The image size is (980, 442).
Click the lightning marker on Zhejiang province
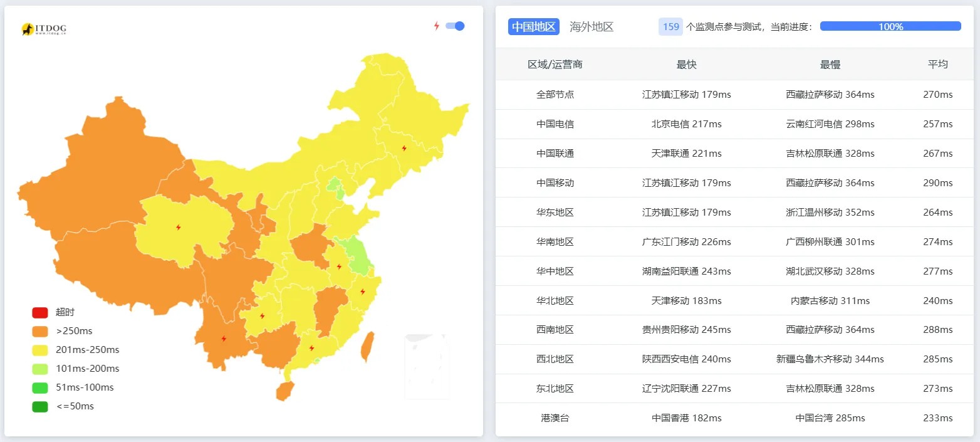(x=363, y=290)
